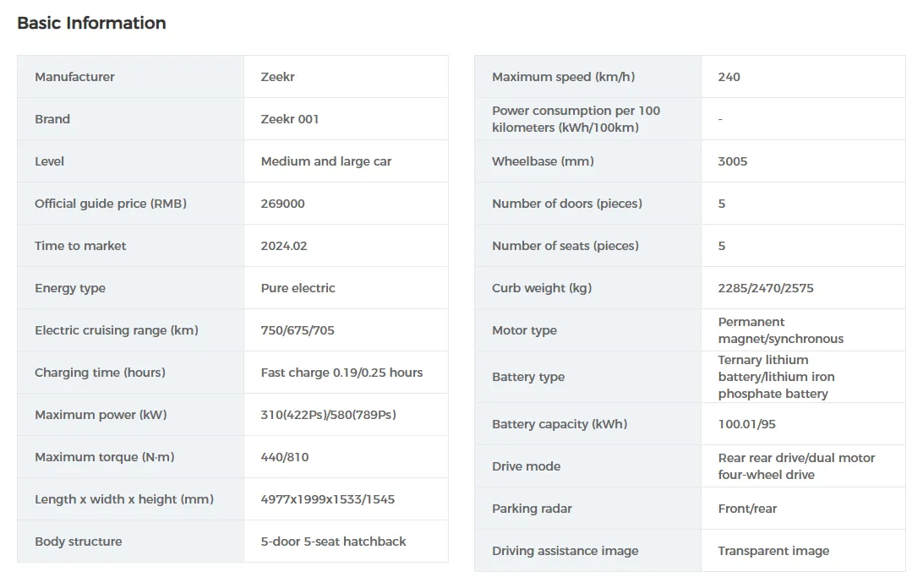923x588 pixels.
Task: Select the 5-door 5-seat hatchback cell
Action: pyautogui.click(x=334, y=542)
